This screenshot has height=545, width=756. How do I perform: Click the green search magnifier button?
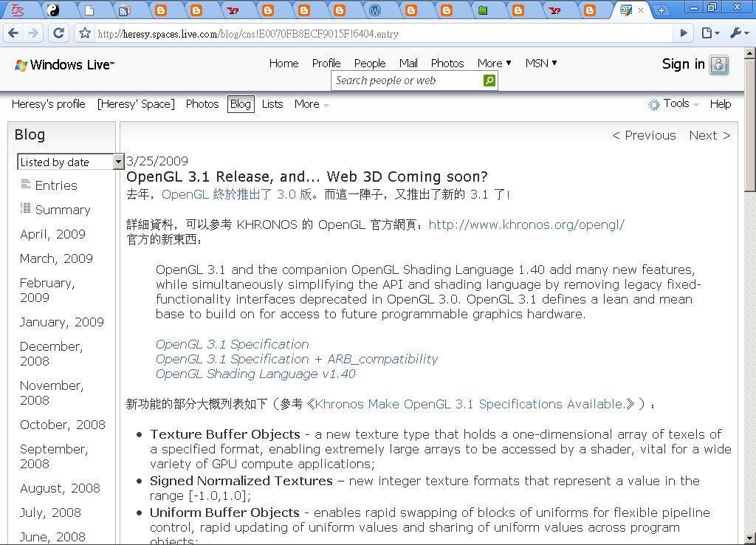[489, 80]
